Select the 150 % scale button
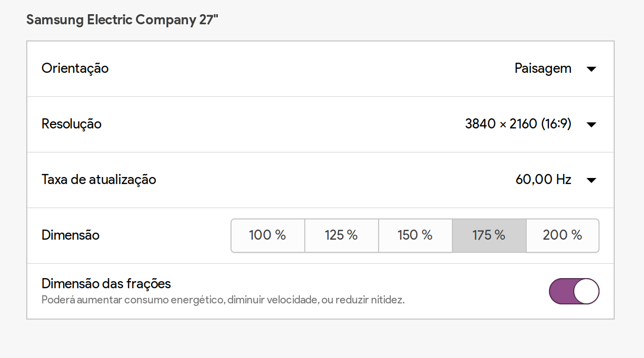The image size is (644, 358). [415, 235]
